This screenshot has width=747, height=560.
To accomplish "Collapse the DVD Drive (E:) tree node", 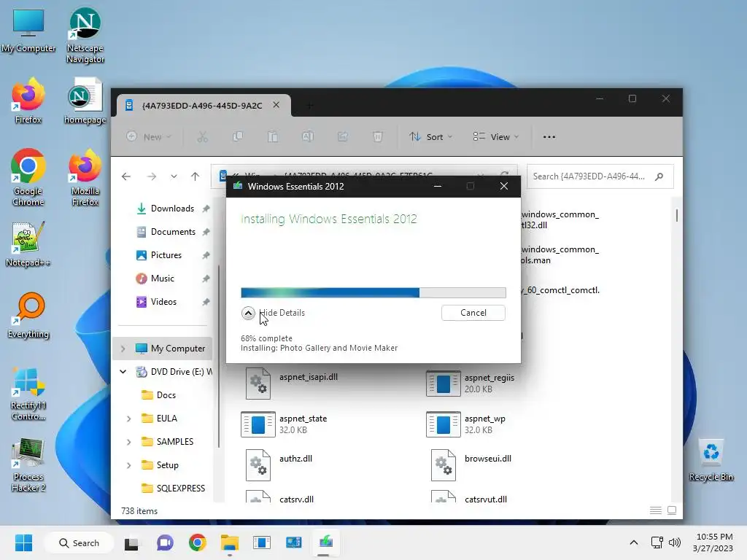I will coord(123,372).
